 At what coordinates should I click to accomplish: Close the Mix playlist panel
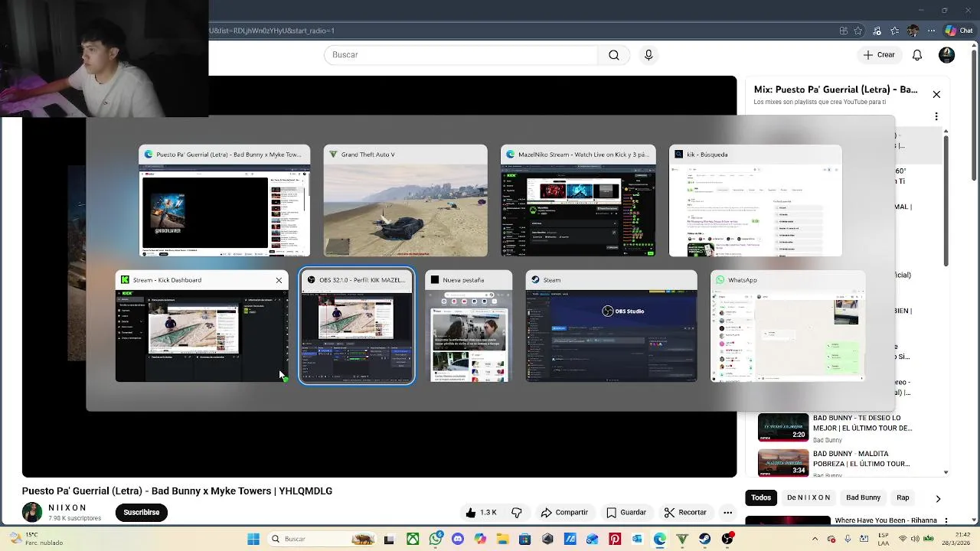(x=936, y=94)
